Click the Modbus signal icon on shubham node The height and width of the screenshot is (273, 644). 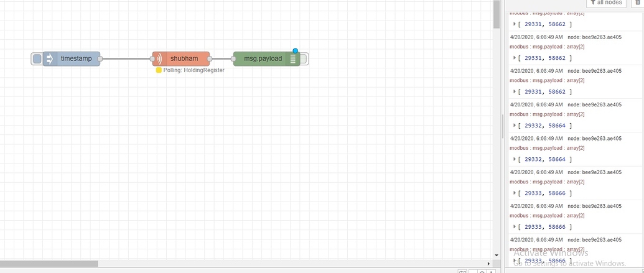click(159, 58)
